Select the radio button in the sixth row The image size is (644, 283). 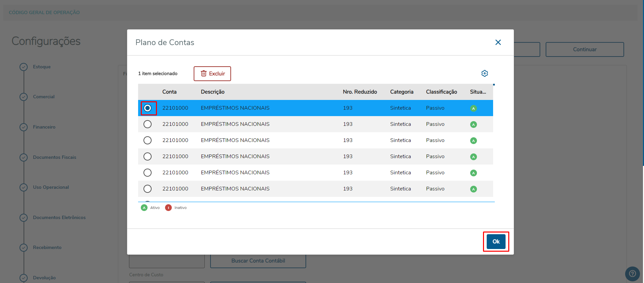[148, 189]
